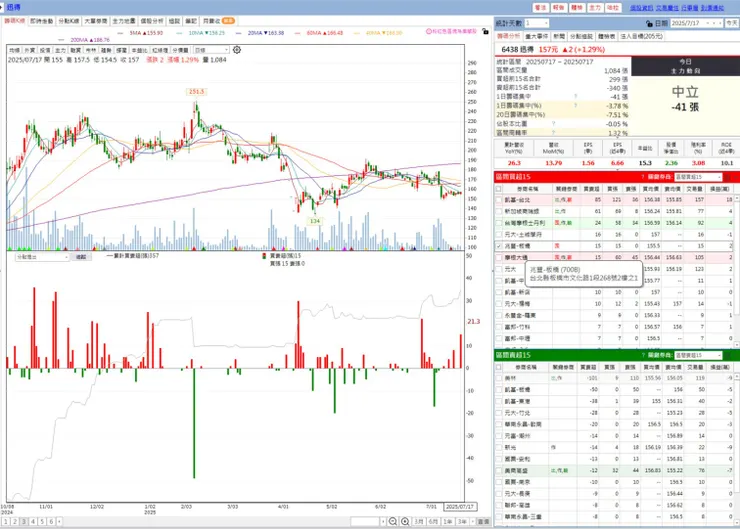Image resolution: width=740 pixels, height=529 pixels.
Task: Click help icon in green 區間賣超15 header
Action: tap(643, 355)
